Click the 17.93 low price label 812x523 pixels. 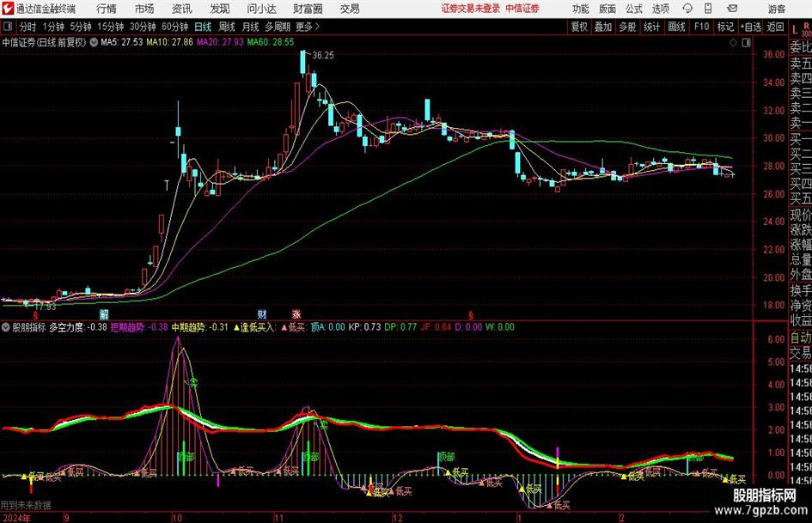pyautogui.click(x=45, y=307)
